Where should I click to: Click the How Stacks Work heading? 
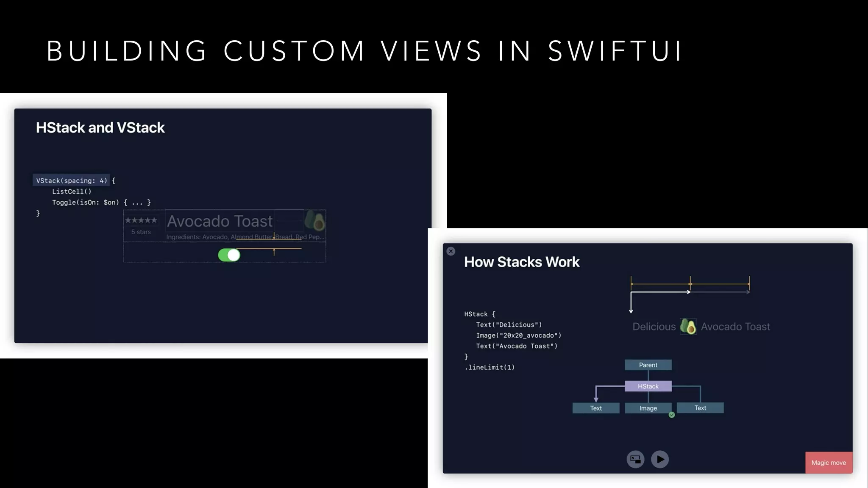click(x=522, y=262)
